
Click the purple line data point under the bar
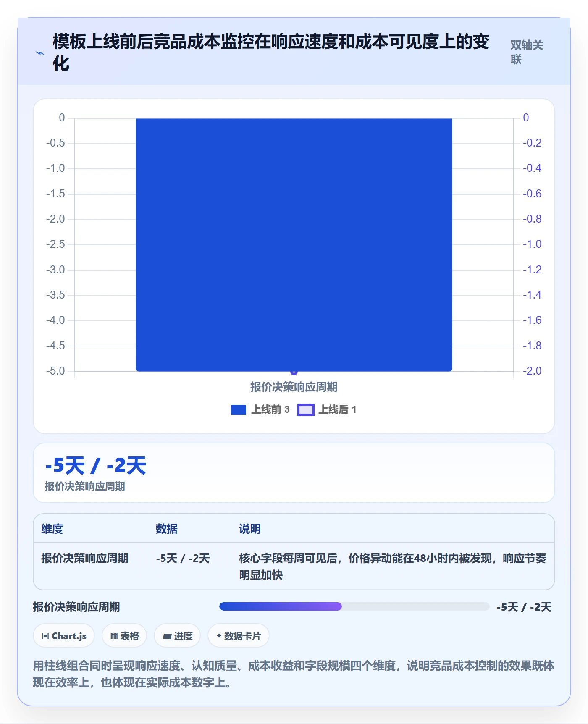tap(294, 372)
